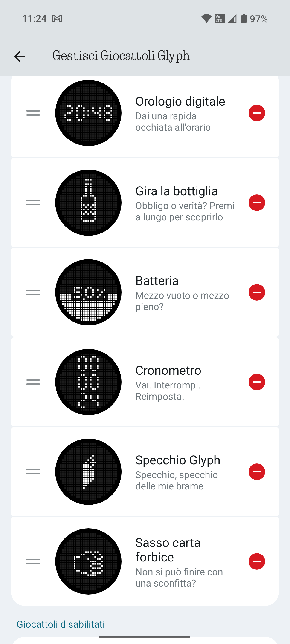Image resolution: width=290 pixels, height=644 pixels.
Task: Open the Gmail notification icon in status bar
Action: (57, 18)
